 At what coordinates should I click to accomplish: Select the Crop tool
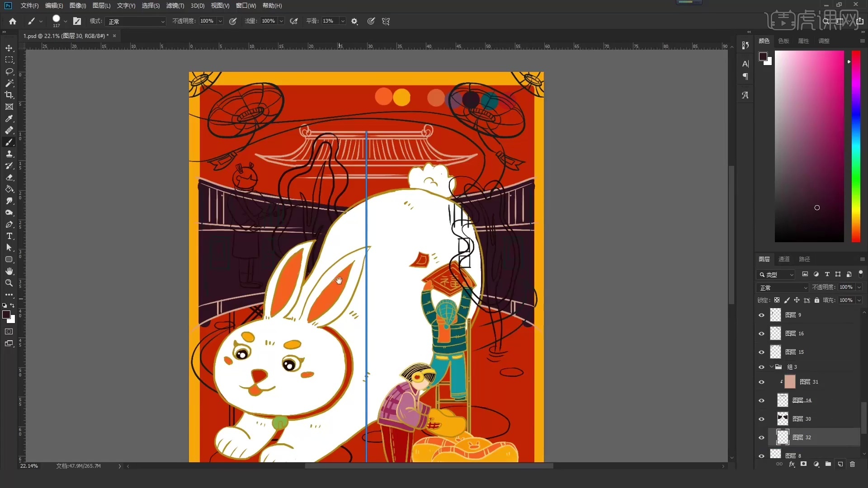pyautogui.click(x=9, y=95)
